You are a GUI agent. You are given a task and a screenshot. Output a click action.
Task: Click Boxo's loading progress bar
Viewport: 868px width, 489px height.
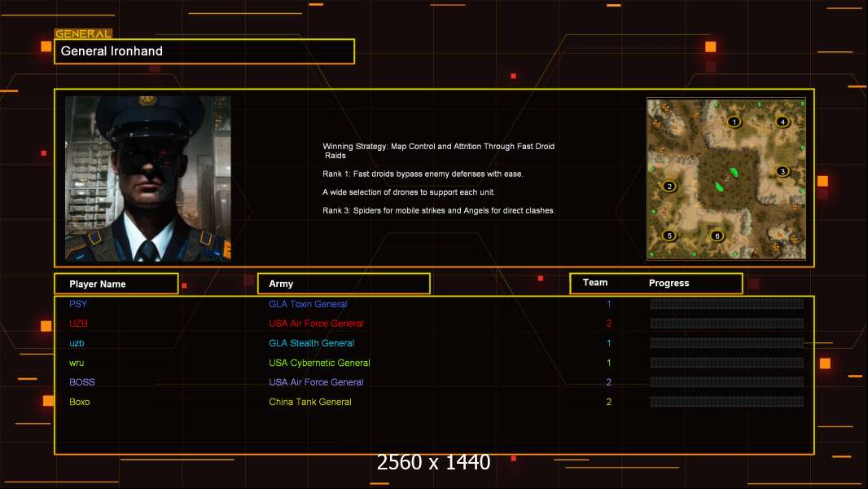click(x=727, y=402)
